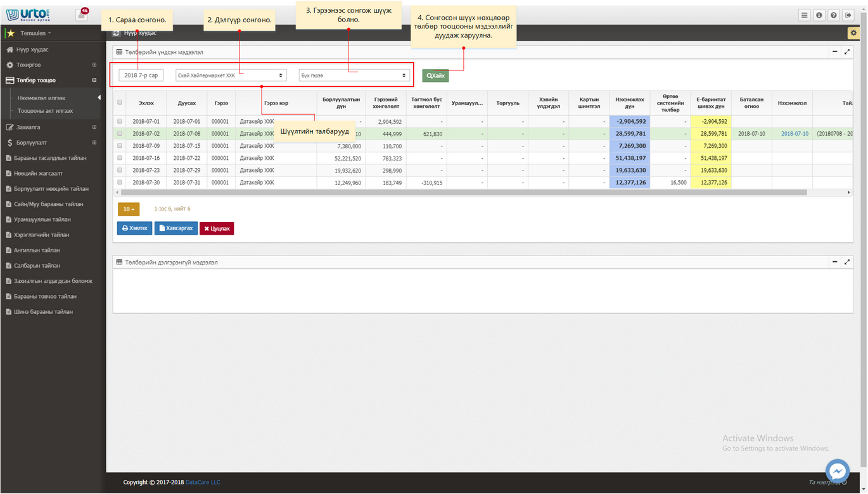Open Борлуулалт нөөцийн тайлан report

[x=53, y=189]
